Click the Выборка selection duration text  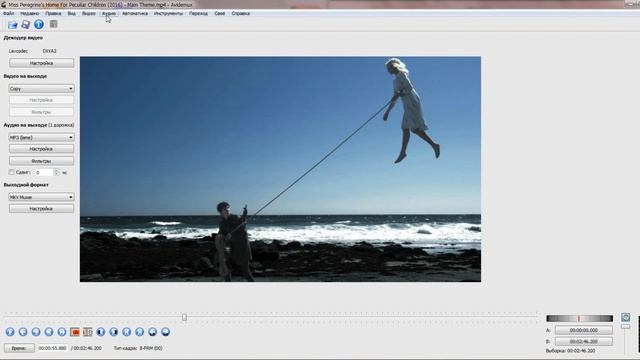(570, 351)
